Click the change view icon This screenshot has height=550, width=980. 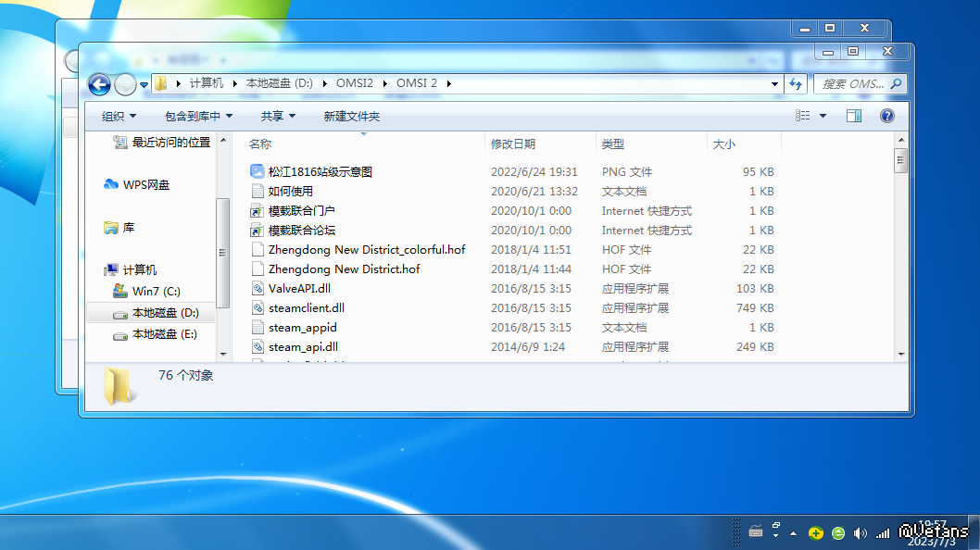(x=802, y=116)
